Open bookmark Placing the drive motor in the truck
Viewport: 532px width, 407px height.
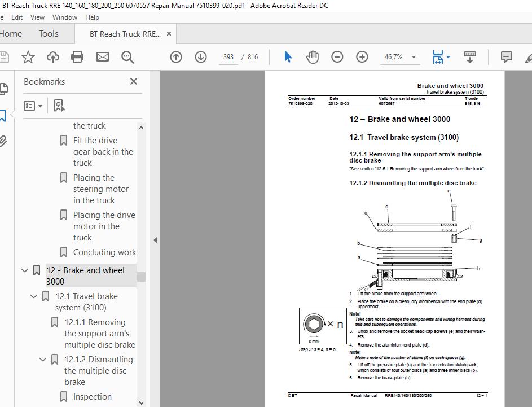point(104,226)
